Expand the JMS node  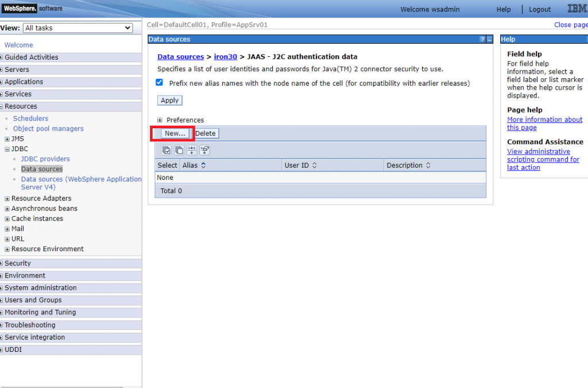click(7, 139)
